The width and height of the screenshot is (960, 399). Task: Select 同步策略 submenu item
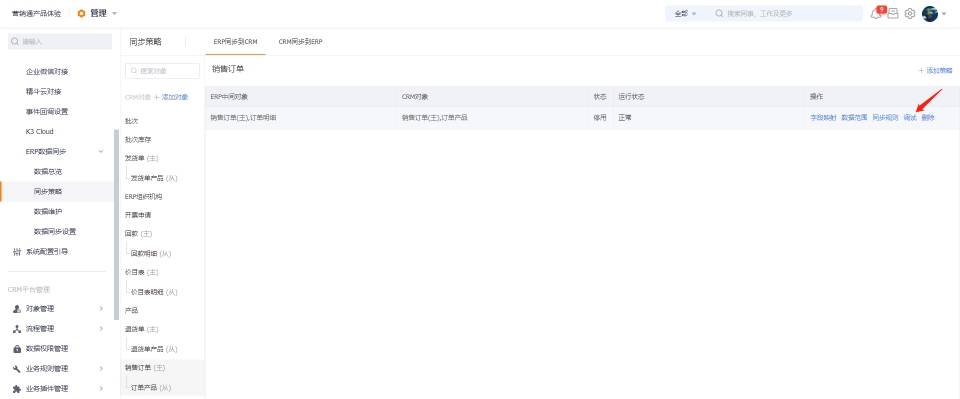click(48, 192)
